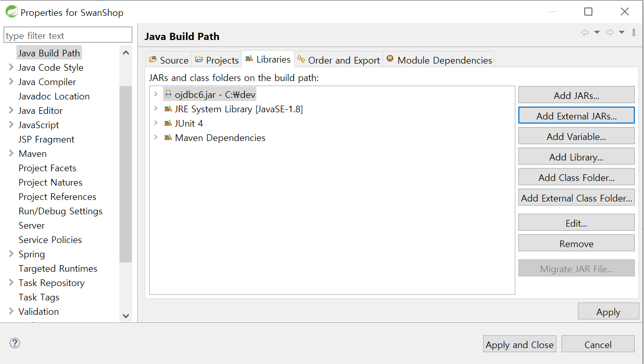644x364 pixels.
Task: Select Javadoc Location in sidebar
Action: pos(54,96)
